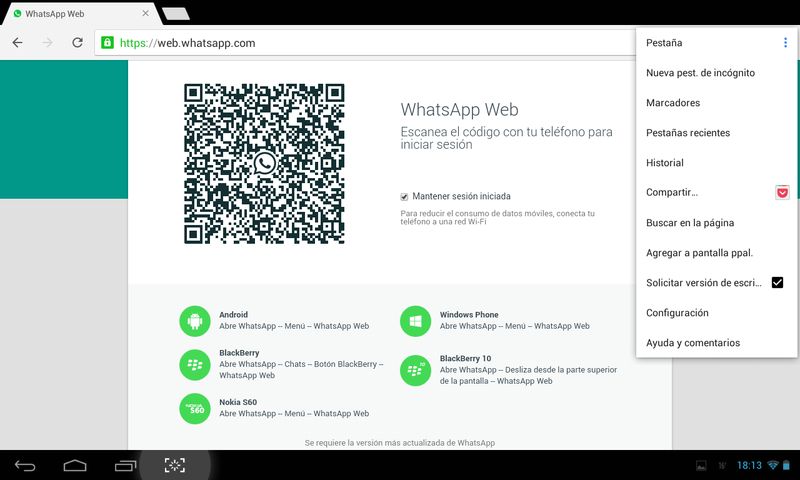Open the recent apps button
Viewport: 800px width, 480px height.
tap(126, 465)
